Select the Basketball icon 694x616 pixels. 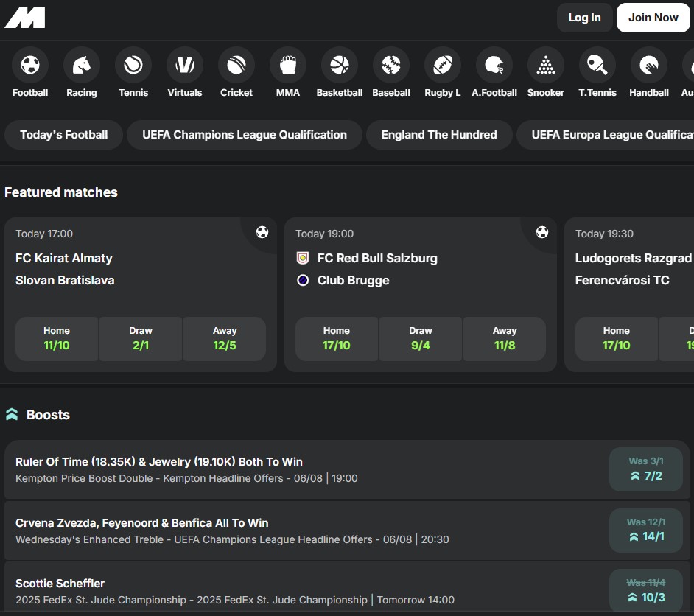coord(340,65)
